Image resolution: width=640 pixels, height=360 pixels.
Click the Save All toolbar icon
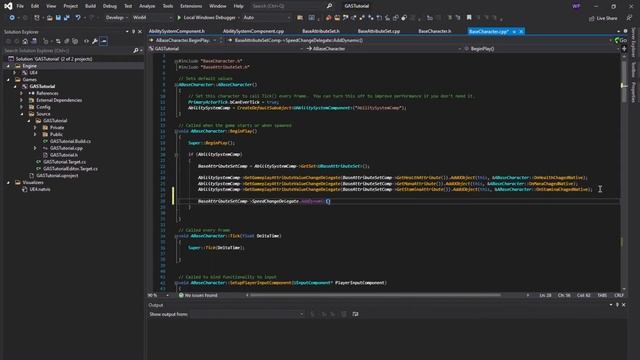pos(67,18)
